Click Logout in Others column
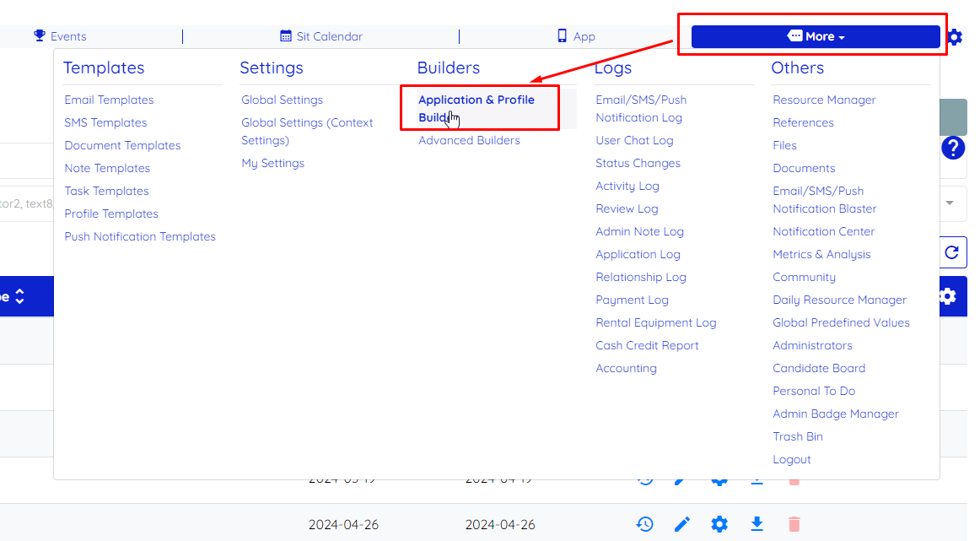Screen dimensions: 980x541 [791, 459]
